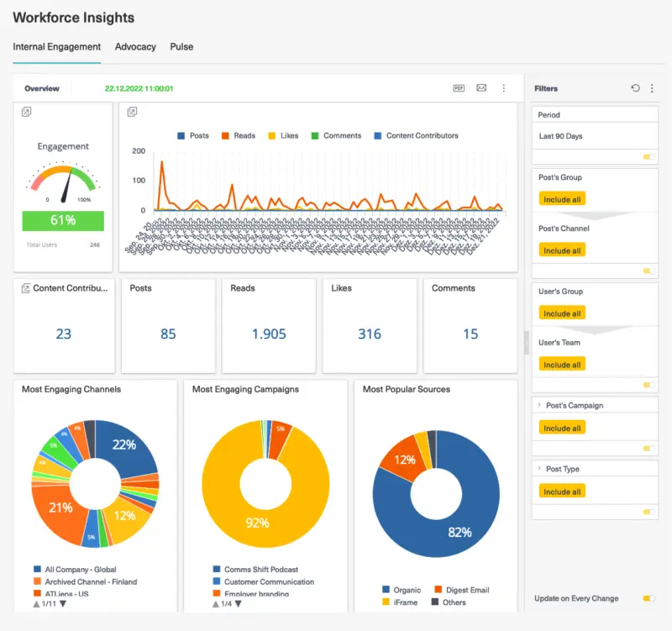The height and width of the screenshot is (631, 672).
Task: Open the Overview three-dot menu
Action: (504, 88)
